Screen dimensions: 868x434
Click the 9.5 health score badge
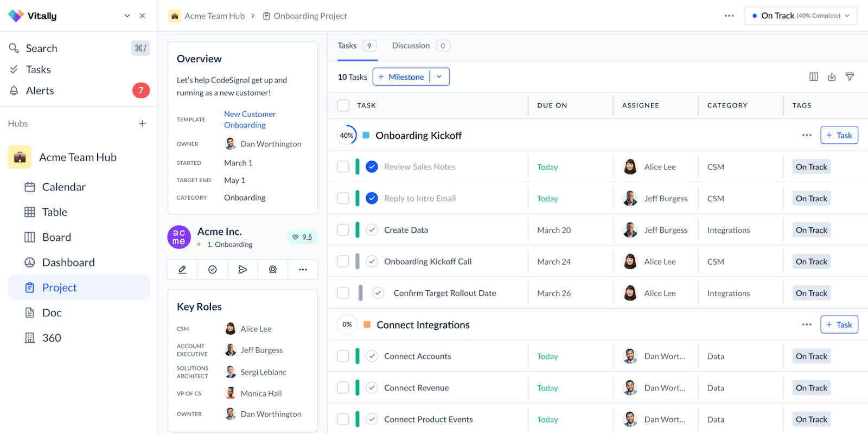tap(302, 237)
